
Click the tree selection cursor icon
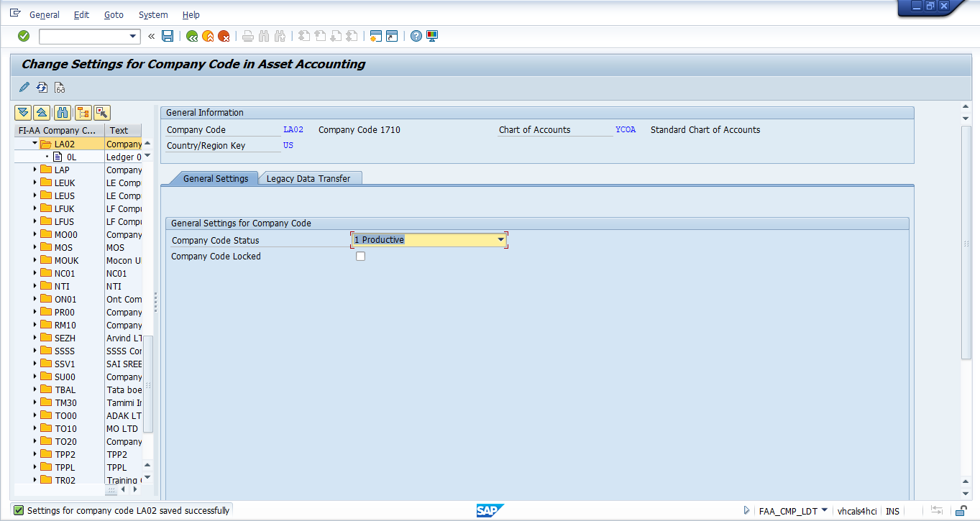click(x=102, y=112)
